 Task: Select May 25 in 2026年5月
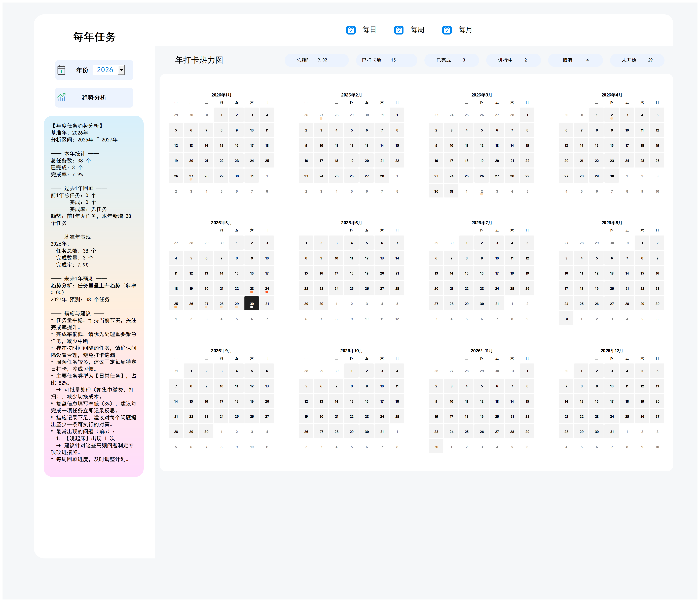click(176, 304)
